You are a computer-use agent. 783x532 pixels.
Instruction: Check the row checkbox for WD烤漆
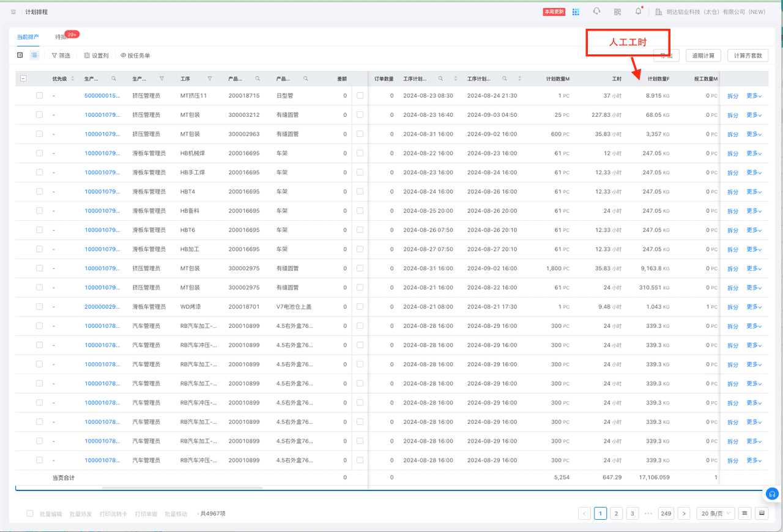point(39,306)
